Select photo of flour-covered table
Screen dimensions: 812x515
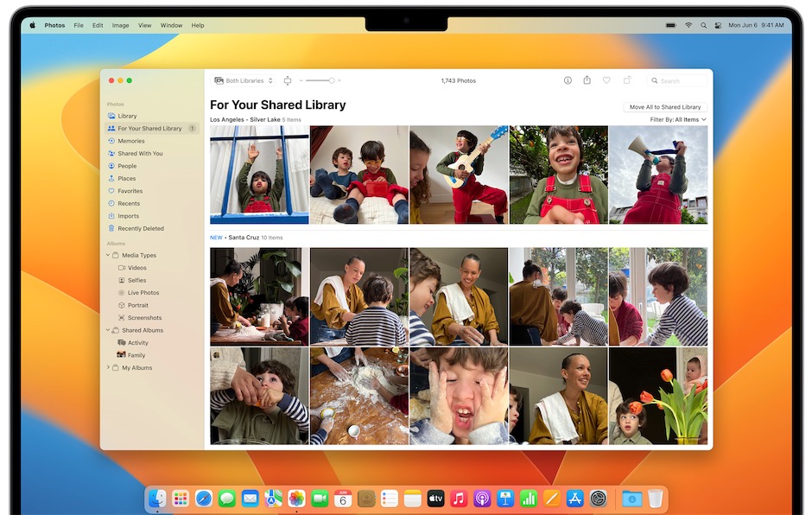point(358,396)
